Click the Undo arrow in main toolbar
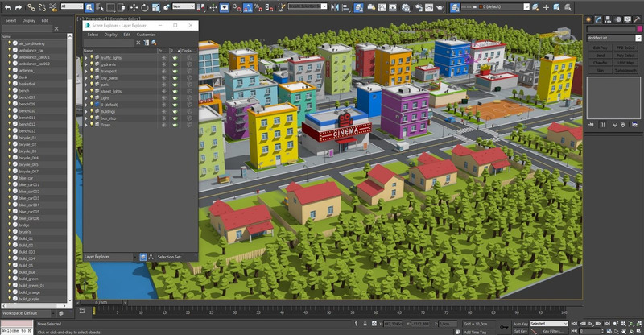 point(8,7)
